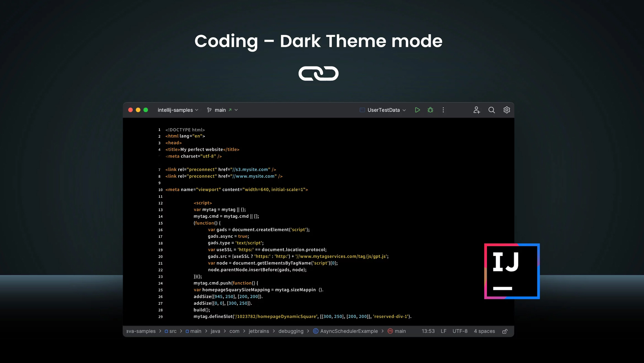Viewport: 644px width, 363px height.
Task: Open the IDE settings gear
Action: pos(507,110)
